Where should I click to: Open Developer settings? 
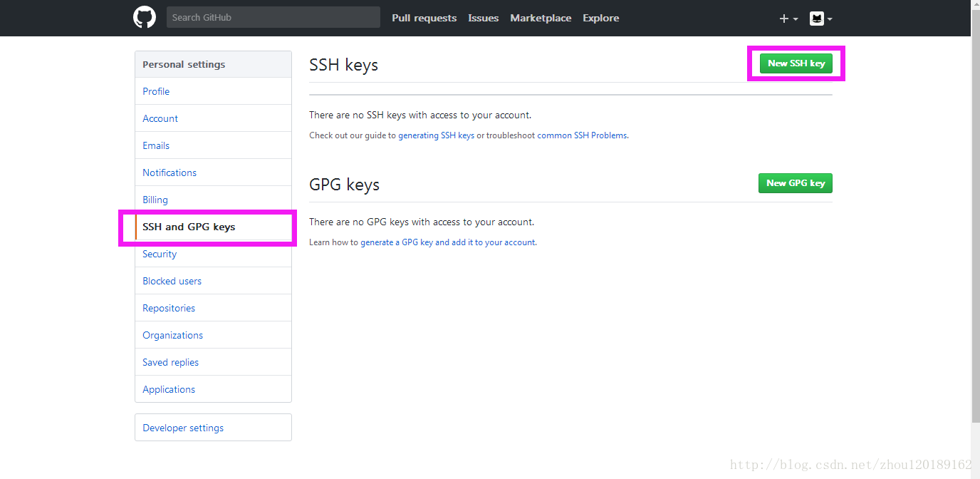click(x=213, y=428)
